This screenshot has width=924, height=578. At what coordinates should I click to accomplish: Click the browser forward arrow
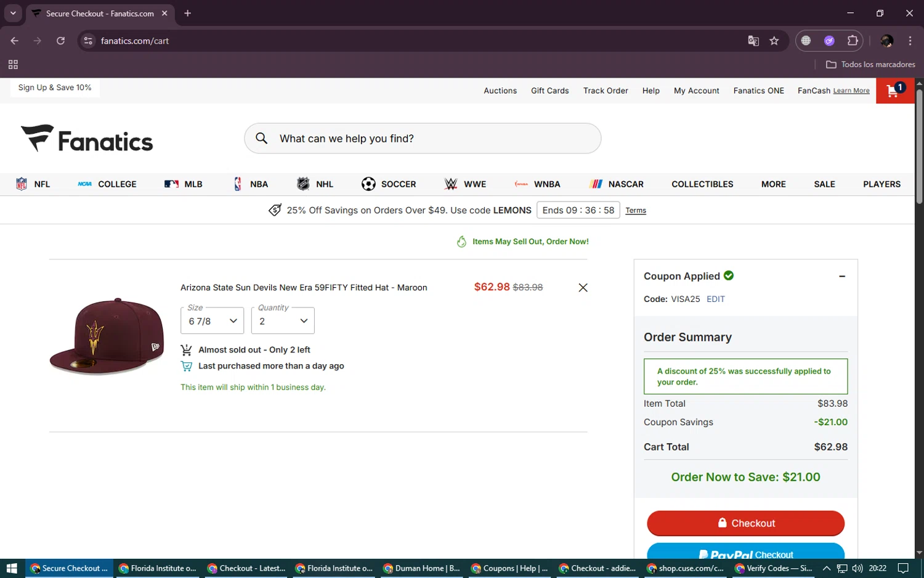[38, 41]
